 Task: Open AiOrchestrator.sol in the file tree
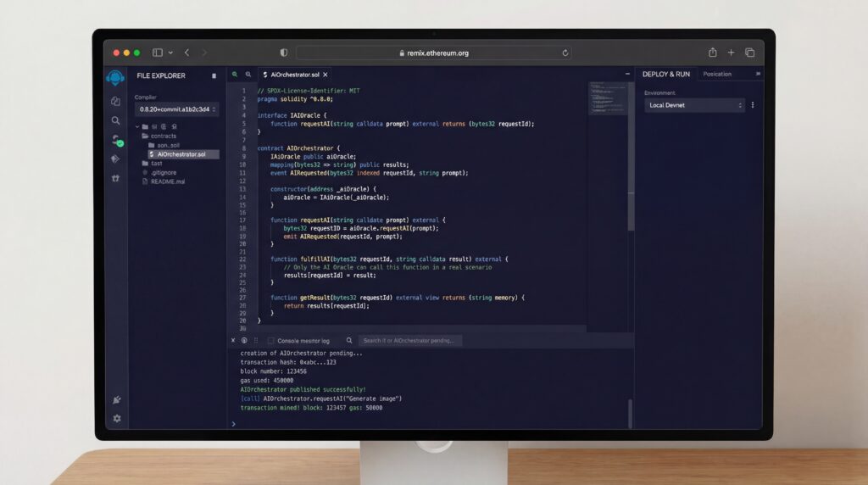click(183, 154)
